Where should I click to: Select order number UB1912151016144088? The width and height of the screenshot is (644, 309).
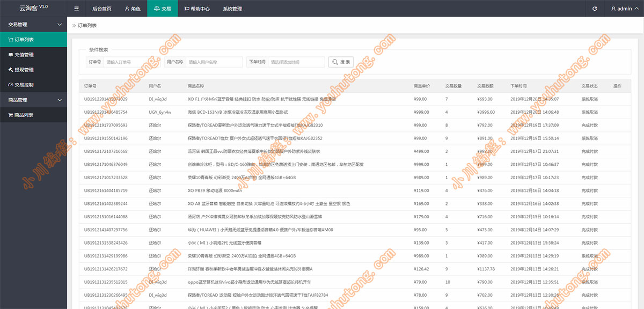coord(106,217)
